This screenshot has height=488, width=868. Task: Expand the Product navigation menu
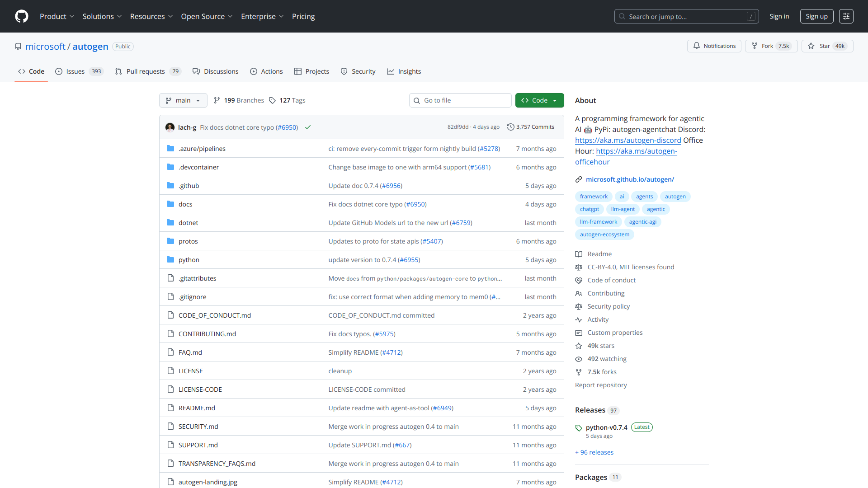tap(57, 16)
